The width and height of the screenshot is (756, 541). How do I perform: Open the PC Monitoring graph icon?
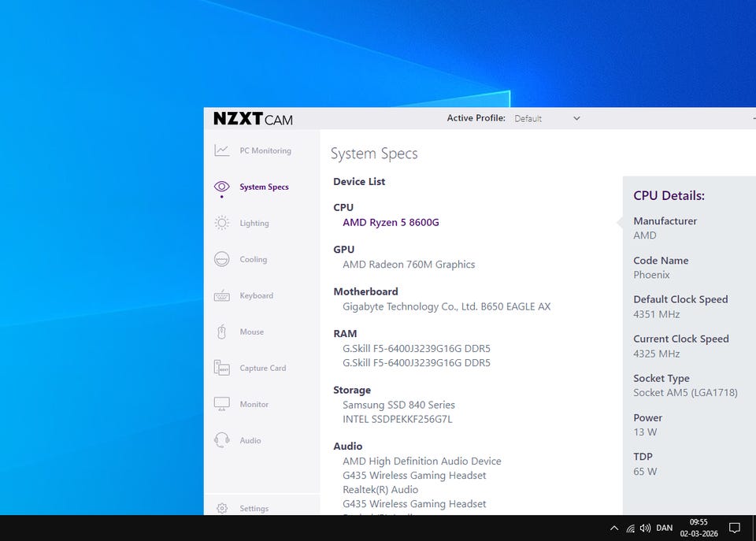click(x=222, y=150)
